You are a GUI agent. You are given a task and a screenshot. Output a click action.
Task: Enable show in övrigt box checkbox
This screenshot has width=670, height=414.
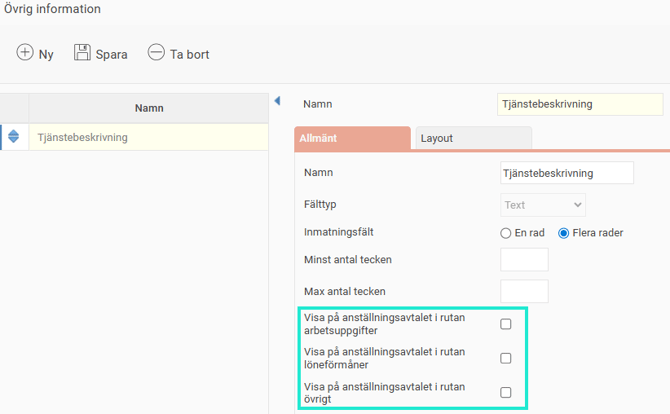[x=506, y=392]
